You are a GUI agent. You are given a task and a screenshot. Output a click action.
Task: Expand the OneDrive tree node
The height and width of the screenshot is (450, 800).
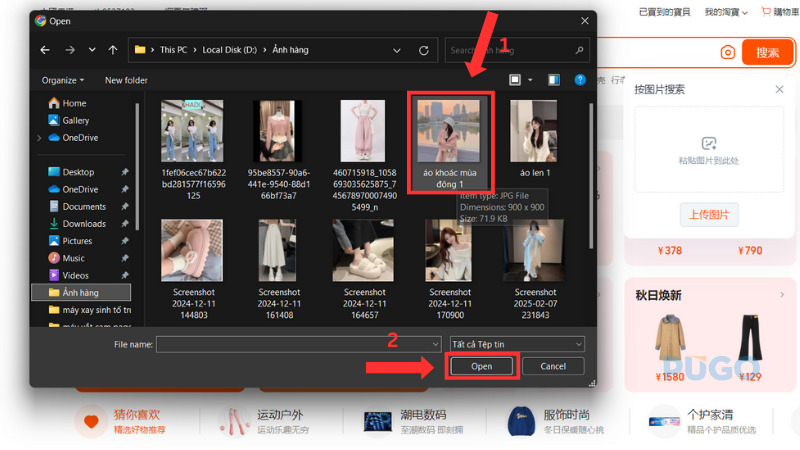39,138
